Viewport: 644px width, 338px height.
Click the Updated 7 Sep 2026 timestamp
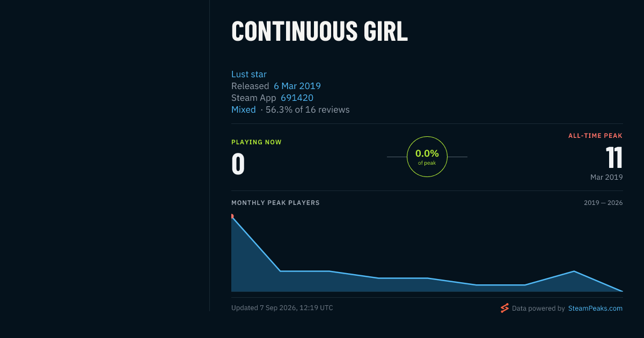[x=282, y=308]
